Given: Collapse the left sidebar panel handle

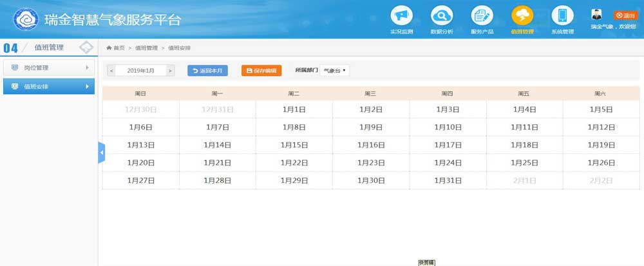Looking at the screenshot, I should point(101,152).
